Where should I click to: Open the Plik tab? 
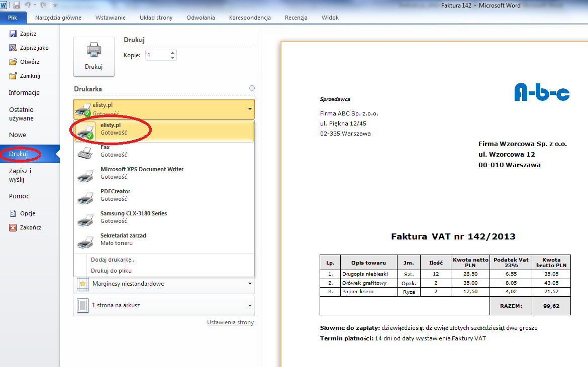13,18
